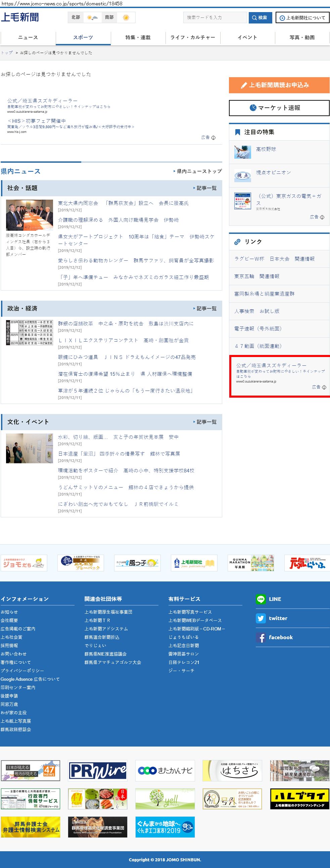Click the Facebook icon in footer

pyautogui.click(x=261, y=637)
